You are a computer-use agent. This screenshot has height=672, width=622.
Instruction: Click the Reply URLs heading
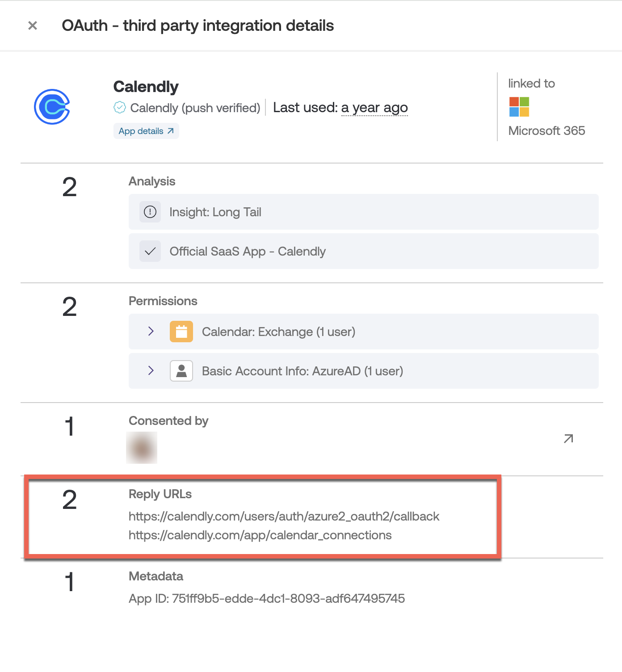(x=160, y=494)
